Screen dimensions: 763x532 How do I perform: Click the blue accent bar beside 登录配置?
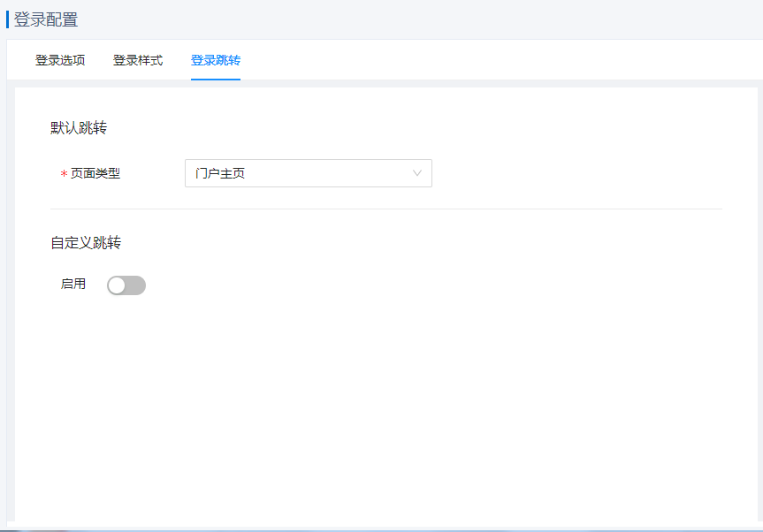click(x=8, y=19)
